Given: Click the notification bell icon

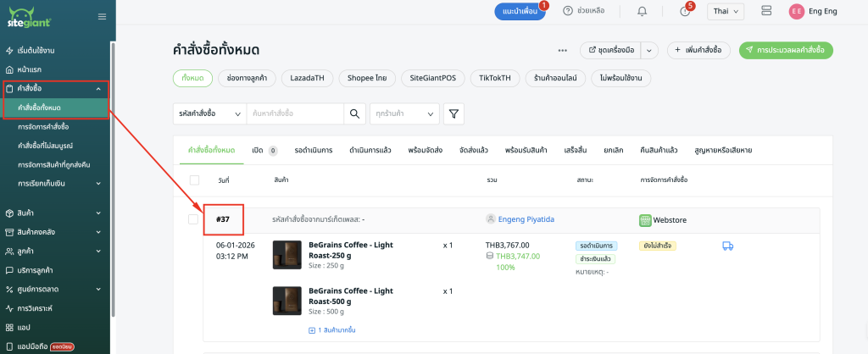Looking at the screenshot, I should 642,11.
